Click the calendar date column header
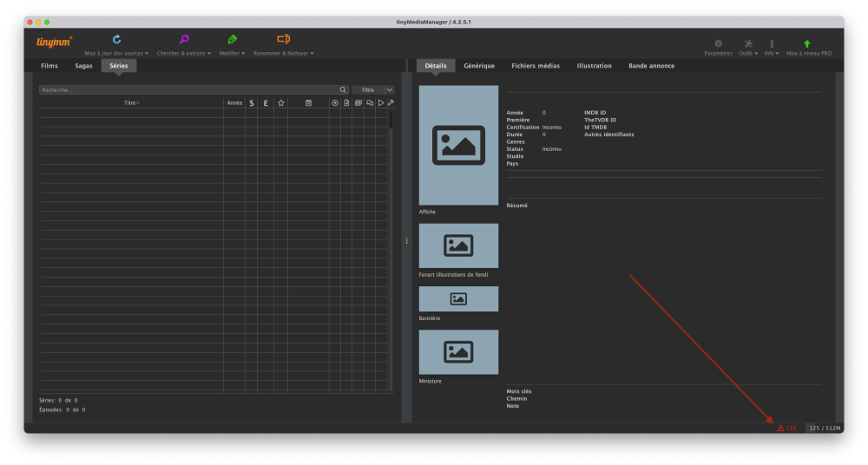Screen dimensions: 868x465 pos(308,103)
